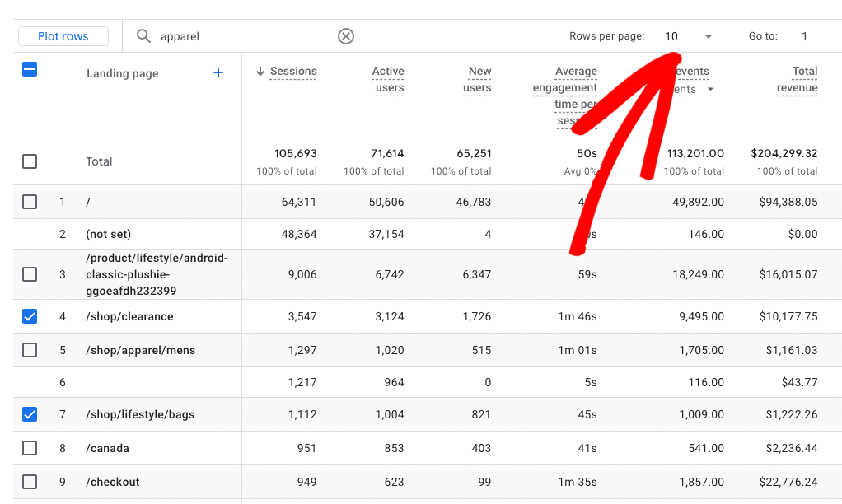This screenshot has height=504, width=842.
Task: Uncheck the /shop/clearance row
Action: point(30,316)
